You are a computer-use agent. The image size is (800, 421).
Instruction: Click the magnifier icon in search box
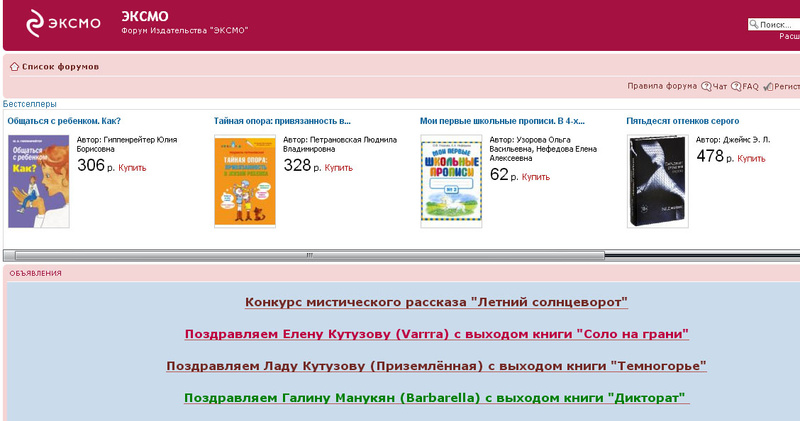pyautogui.click(x=754, y=24)
